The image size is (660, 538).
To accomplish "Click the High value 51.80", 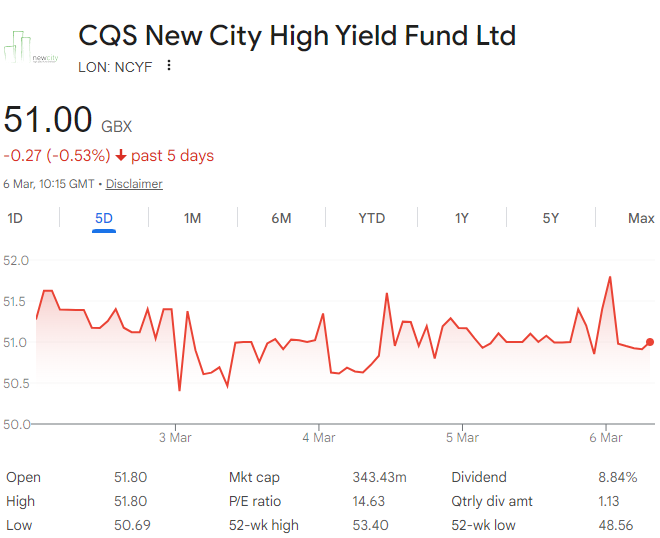I will click(x=130, y=501).
